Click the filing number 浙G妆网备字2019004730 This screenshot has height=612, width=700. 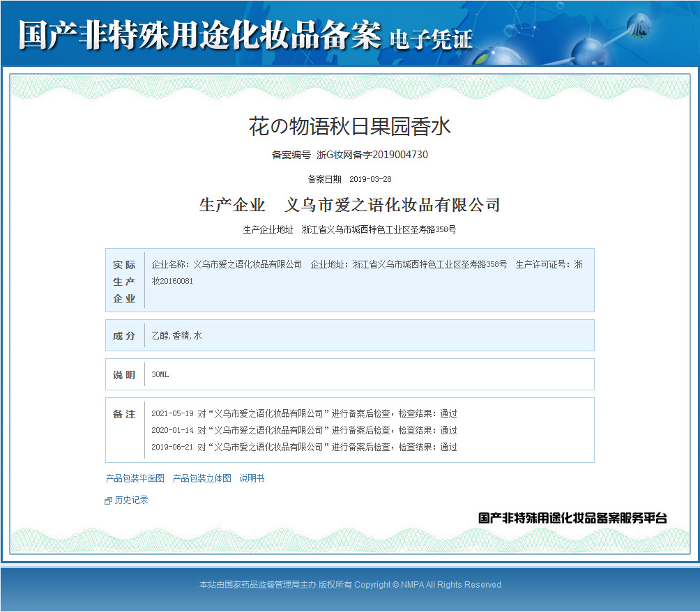(x=372, y=155)
